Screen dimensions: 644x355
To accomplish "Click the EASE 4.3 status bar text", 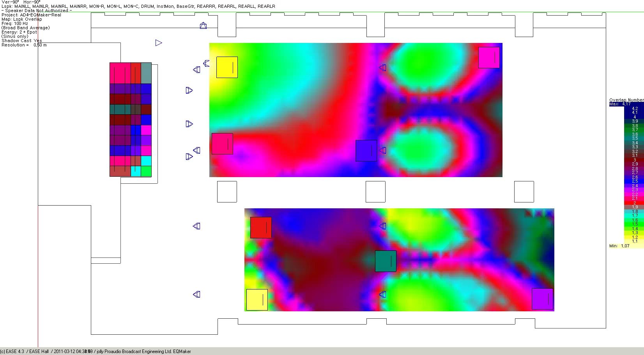I will point(12,351).
